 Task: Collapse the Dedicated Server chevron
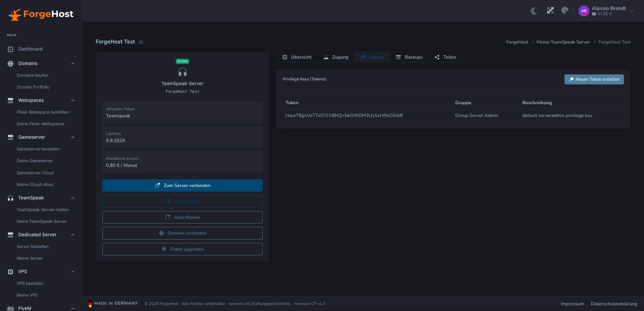[x=73, y=235]
